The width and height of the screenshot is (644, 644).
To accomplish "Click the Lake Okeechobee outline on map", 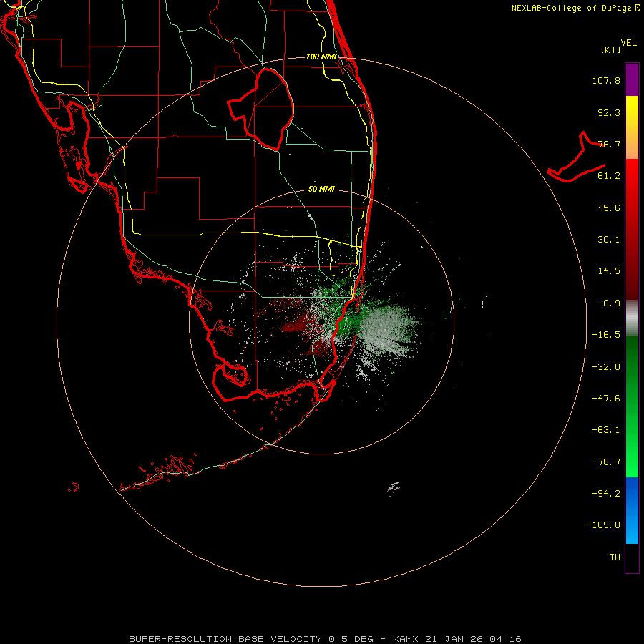I will click(x=261, y=109).
